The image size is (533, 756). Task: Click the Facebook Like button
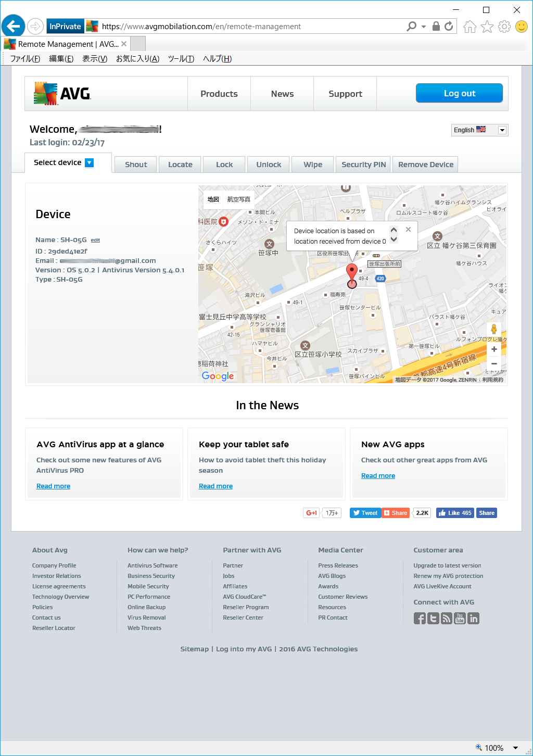[x=455, y=513]
